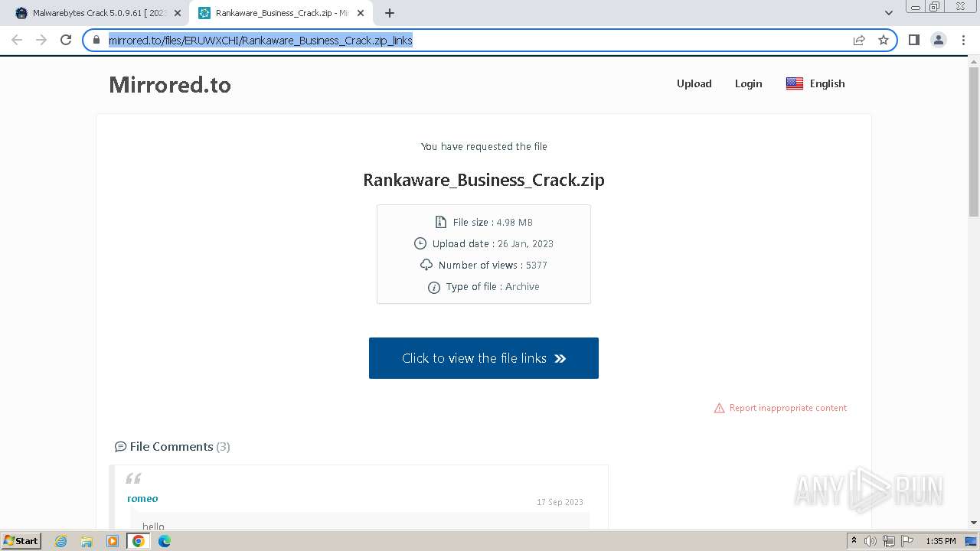Screen dimensions: 980x551
Task: Click the page vertical scrollbar thumb
Action: pos(974,143)
